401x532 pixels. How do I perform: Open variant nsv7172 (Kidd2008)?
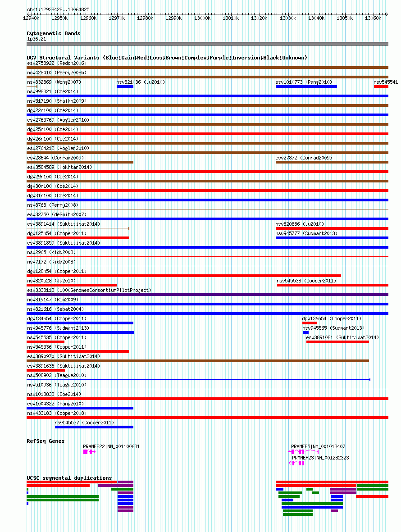tap(51, 262)
